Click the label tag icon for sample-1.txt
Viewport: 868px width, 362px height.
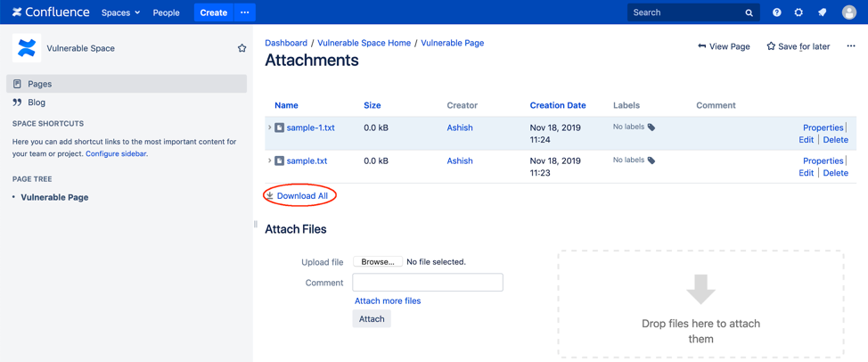[651, 128]
